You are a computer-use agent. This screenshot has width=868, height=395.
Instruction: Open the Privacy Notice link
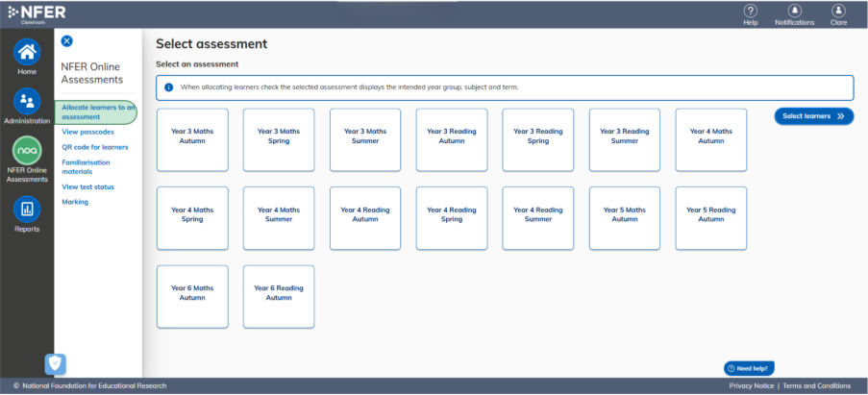(x=751, y=386)
